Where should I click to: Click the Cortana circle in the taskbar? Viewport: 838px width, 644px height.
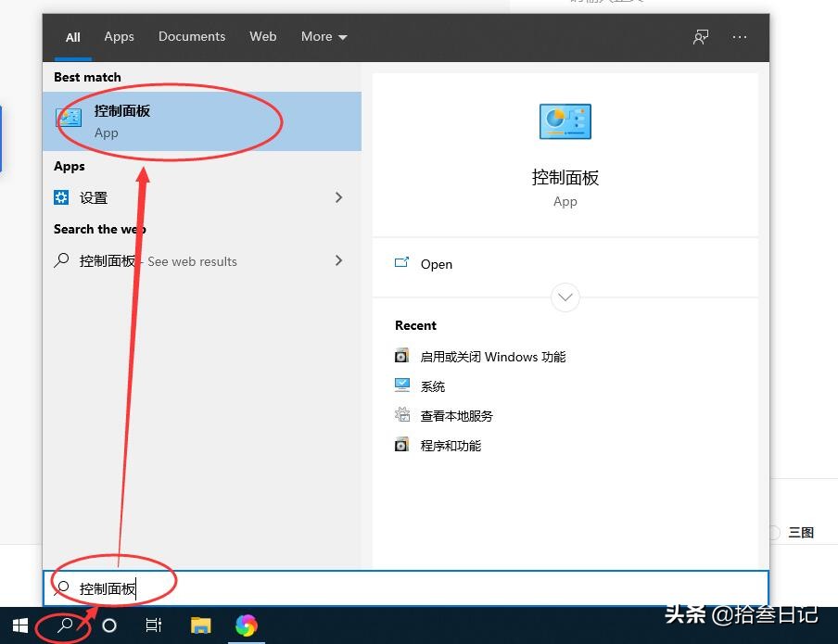click(108, 625)
